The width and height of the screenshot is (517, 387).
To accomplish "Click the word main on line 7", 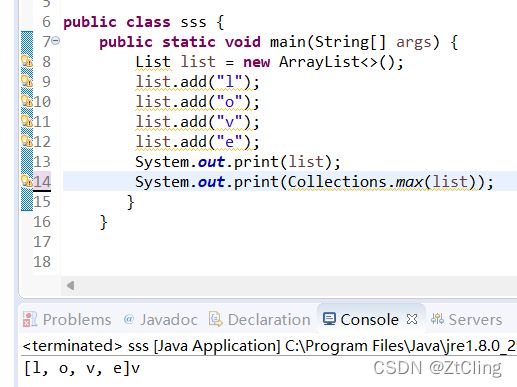I will pyautogui.click(x=288, y=42).
